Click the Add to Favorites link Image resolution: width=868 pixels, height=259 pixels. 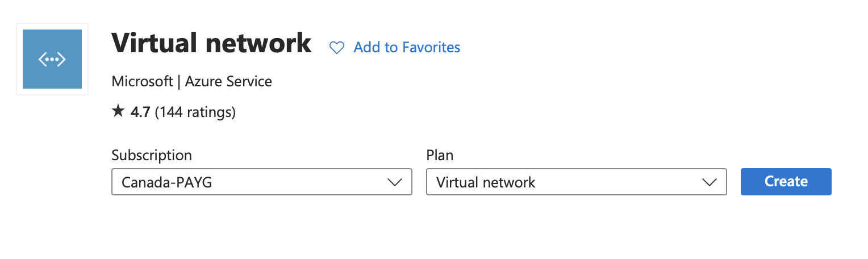pyautogui.click(x=407, y=47)
